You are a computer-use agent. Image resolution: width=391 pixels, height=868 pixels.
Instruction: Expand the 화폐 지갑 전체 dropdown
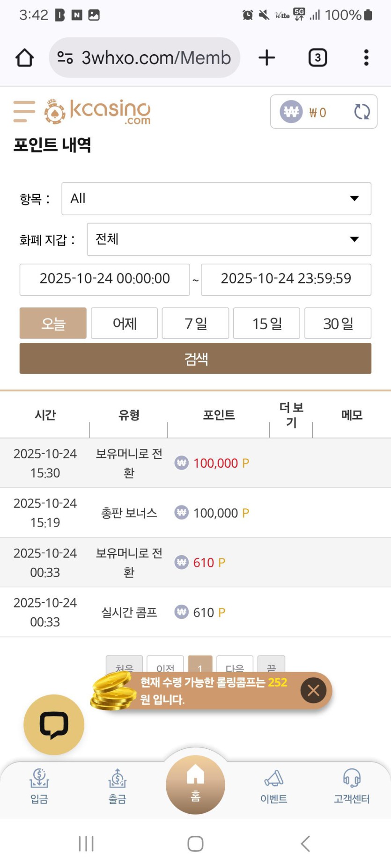tap(229, 239)
